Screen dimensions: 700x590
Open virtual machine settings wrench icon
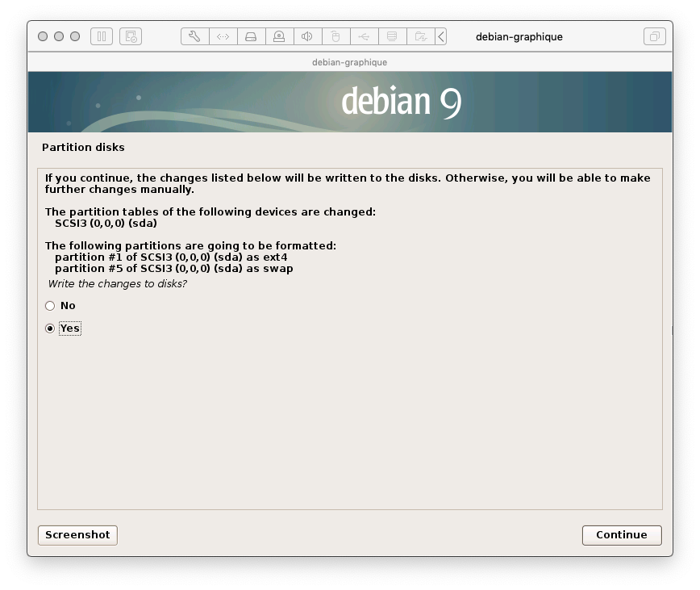click(194, 36)
